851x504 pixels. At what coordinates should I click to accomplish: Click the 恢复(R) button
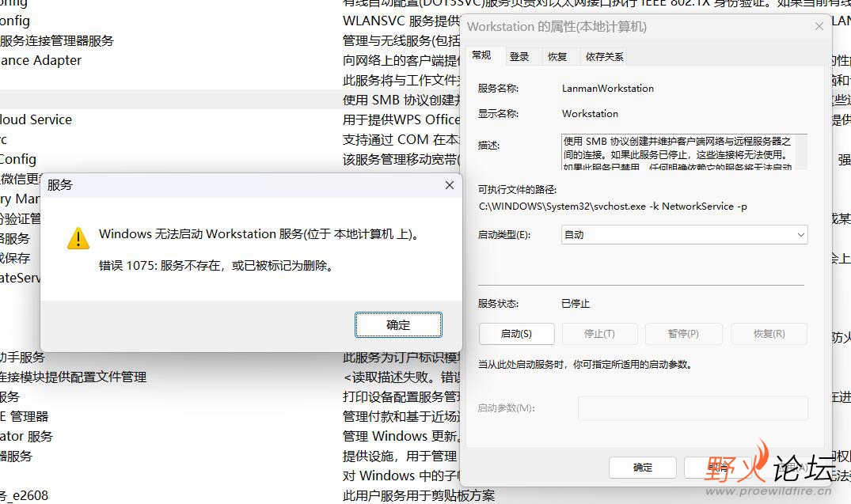click(769, 334)
